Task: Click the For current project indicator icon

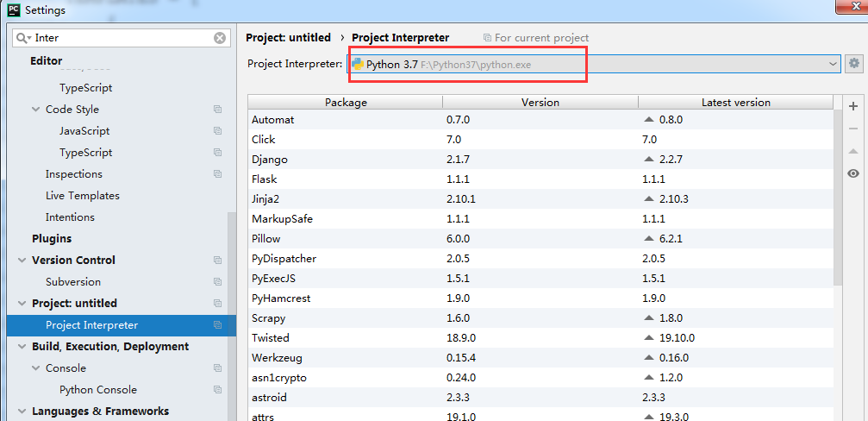Action: 487,38
